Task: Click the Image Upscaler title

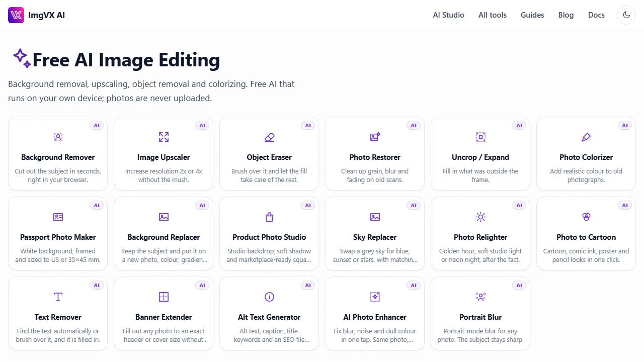Action: coord(164,157)
